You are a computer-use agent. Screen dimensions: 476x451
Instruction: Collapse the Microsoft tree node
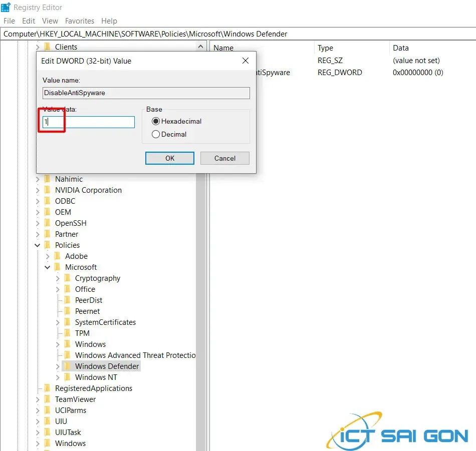47,267
